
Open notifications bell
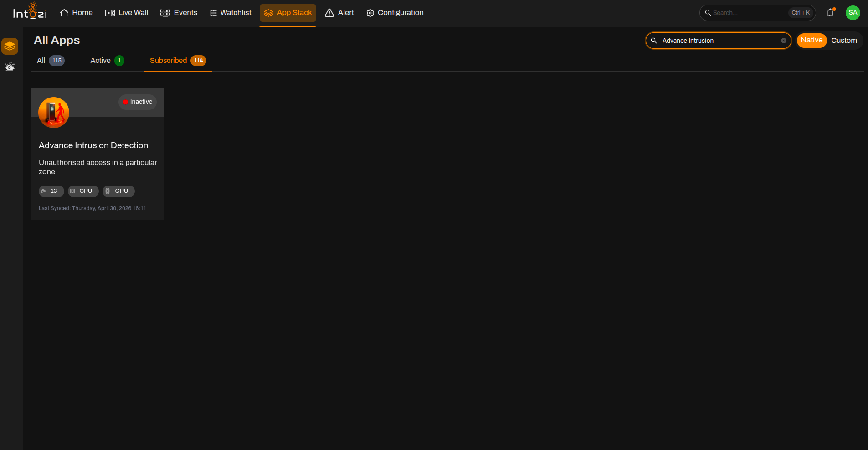pyautogui.click(x=830, y=13)
